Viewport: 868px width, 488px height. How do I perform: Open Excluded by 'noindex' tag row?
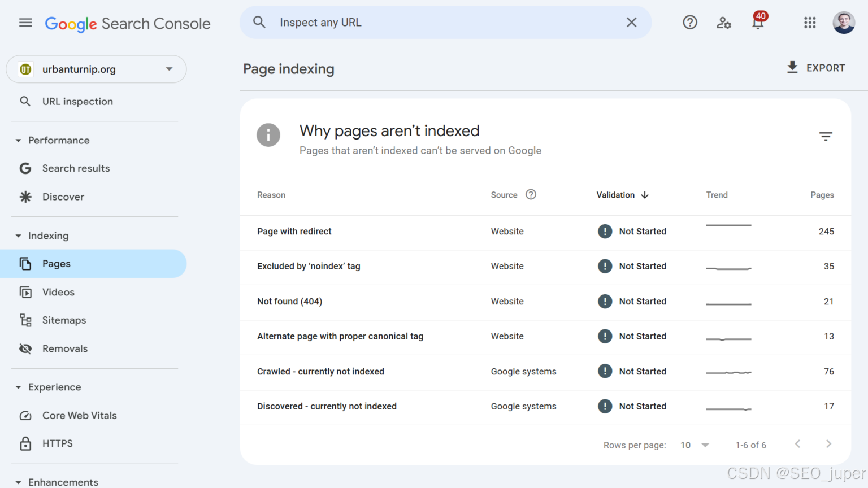tap(545, 267)
